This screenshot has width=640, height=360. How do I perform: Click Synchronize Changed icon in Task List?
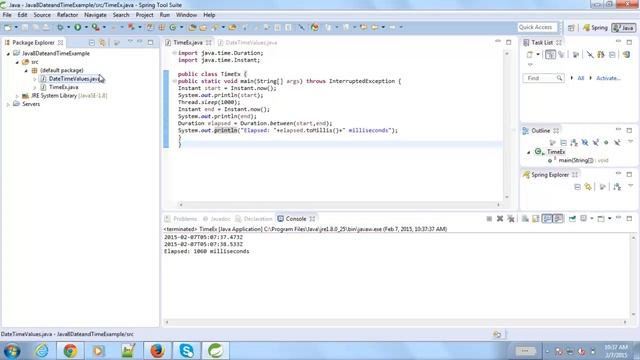(626, 55)
